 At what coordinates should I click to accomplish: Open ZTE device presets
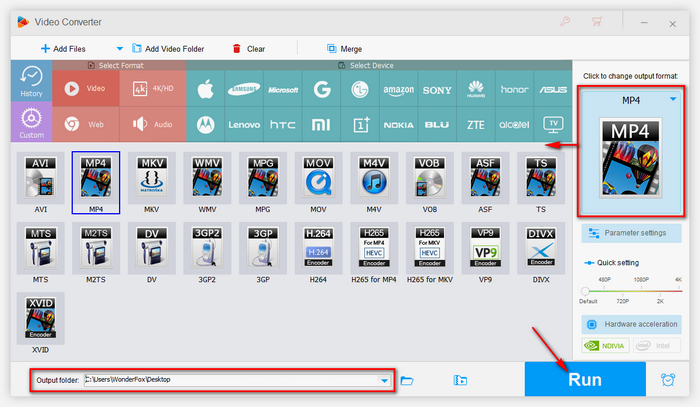click(476, 125)
